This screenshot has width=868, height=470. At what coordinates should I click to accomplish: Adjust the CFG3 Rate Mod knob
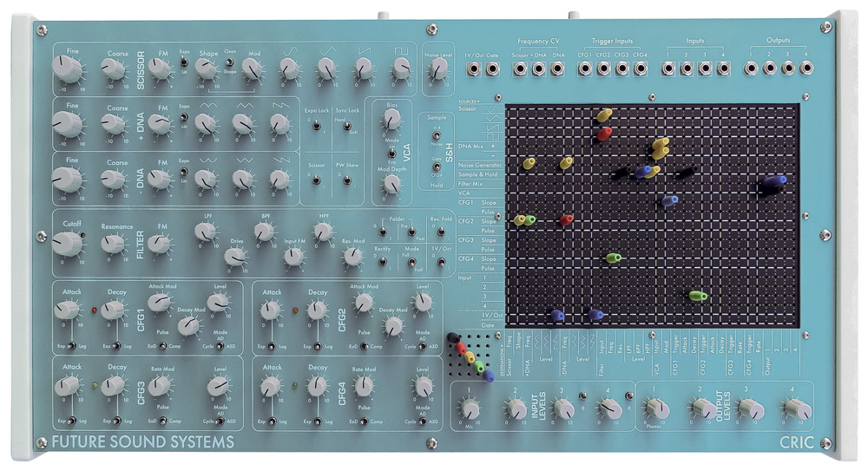[x=161, y=385]
